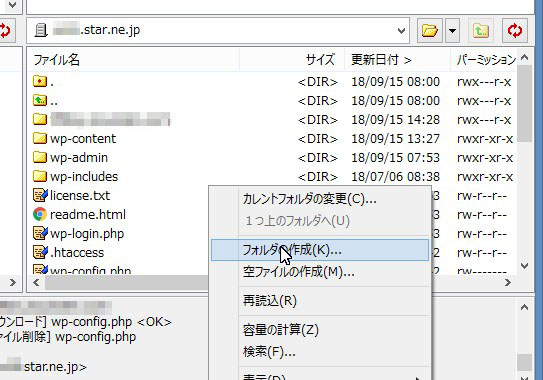543x380 pixels.
Task: Click wp-includes folder name
Action: click(84, 177)
